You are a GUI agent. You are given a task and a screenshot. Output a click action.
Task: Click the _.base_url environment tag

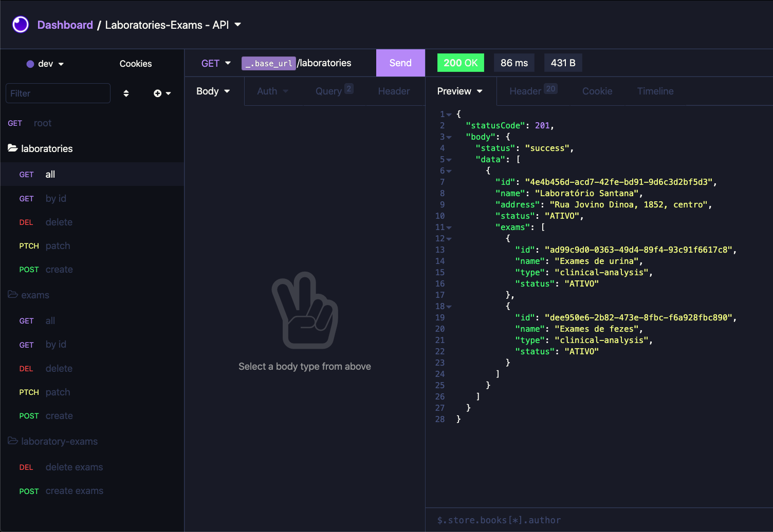pos(268,63)
